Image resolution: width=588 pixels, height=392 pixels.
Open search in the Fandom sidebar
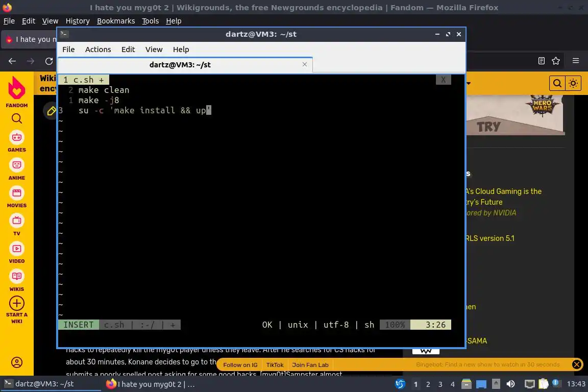coord(17,118)
